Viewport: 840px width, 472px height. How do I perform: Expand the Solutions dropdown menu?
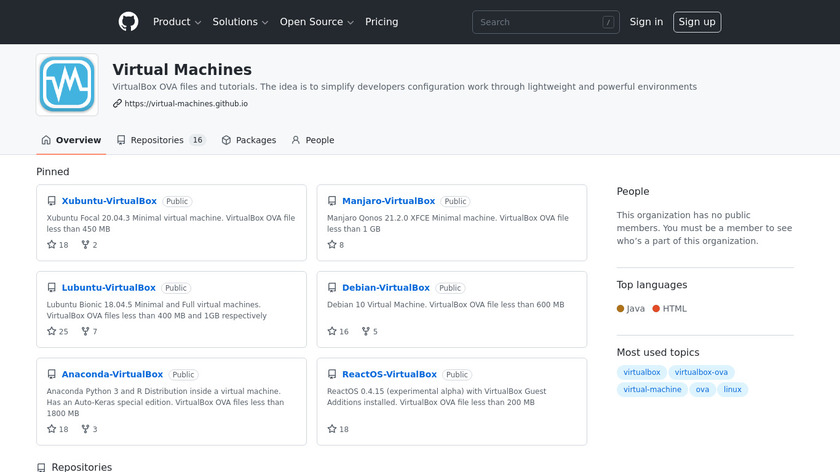[240, 22]
